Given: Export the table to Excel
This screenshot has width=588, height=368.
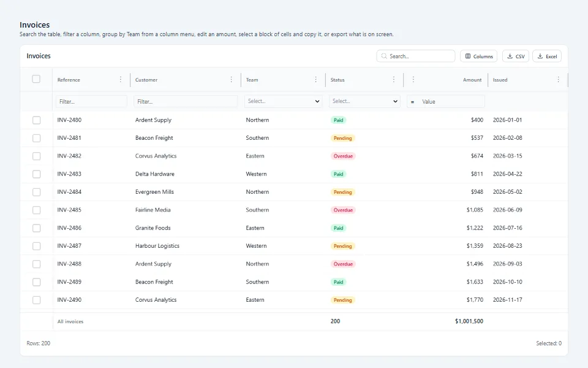Looking at the screenshot, I should click(x=547, y=56).
